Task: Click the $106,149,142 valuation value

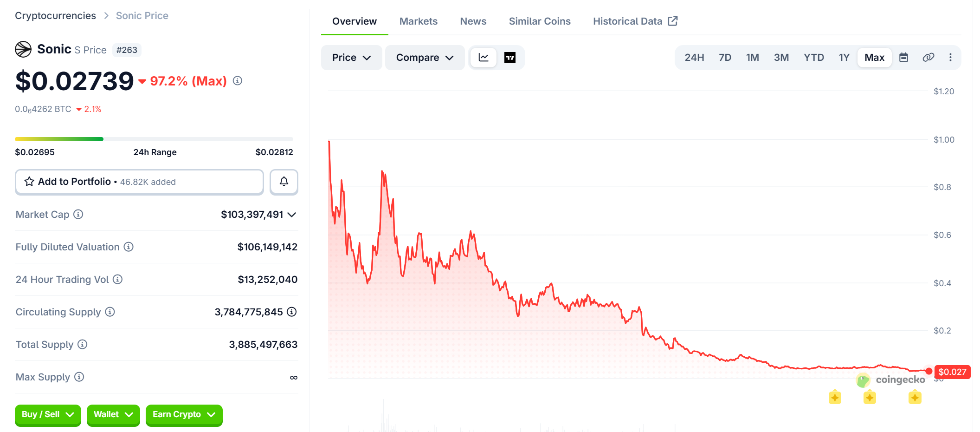Action: click(267, 247)
